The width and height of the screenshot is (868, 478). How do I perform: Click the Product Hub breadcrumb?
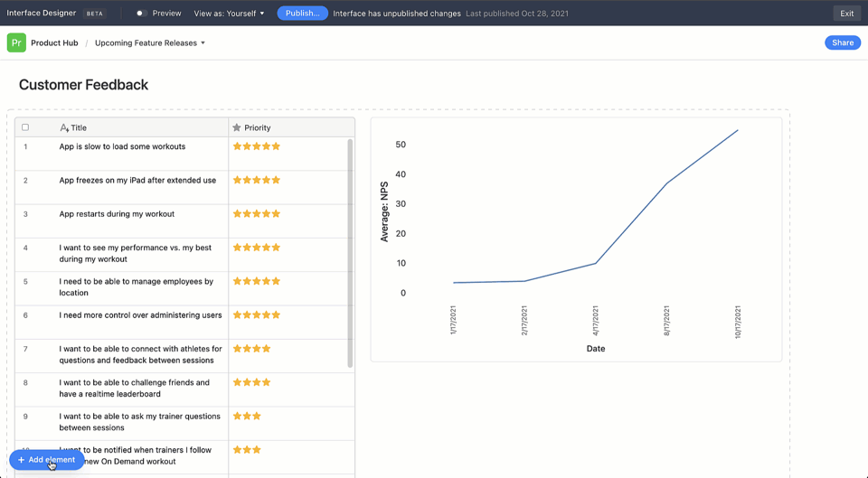[54, 42]
